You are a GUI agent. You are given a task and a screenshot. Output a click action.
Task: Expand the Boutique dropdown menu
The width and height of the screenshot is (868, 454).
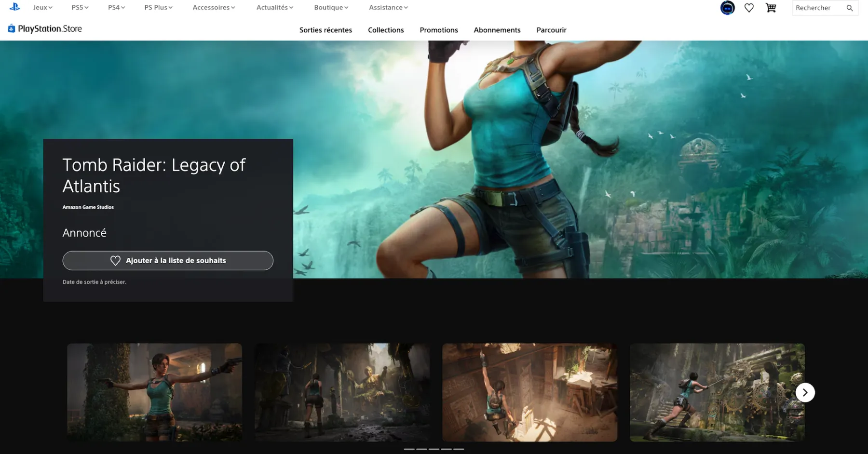pos(331,7)
